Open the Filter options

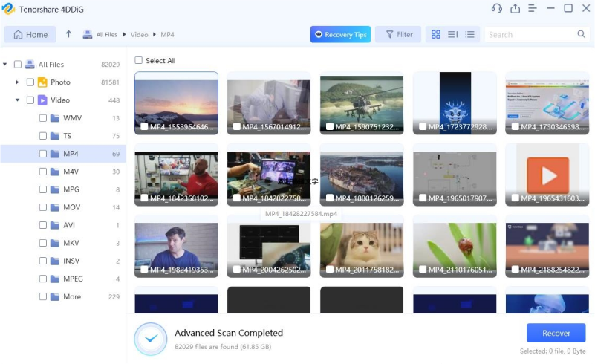pyautogui.click(x=397, y=34)
